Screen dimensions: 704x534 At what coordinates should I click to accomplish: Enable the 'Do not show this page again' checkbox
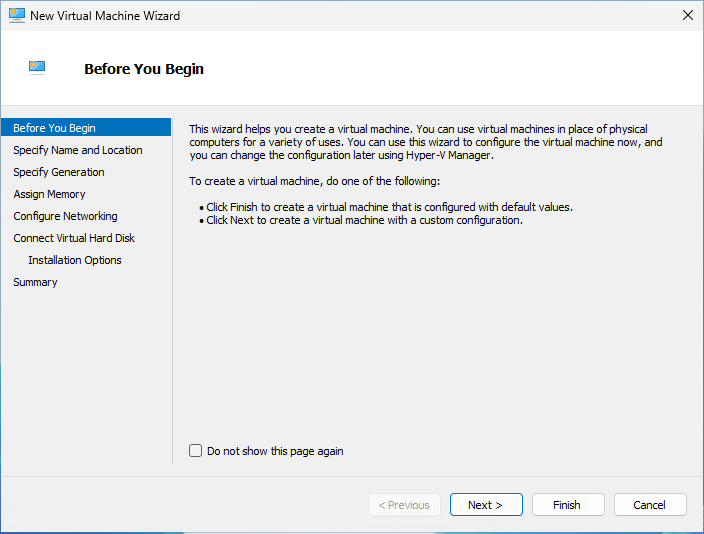point(196,451)
